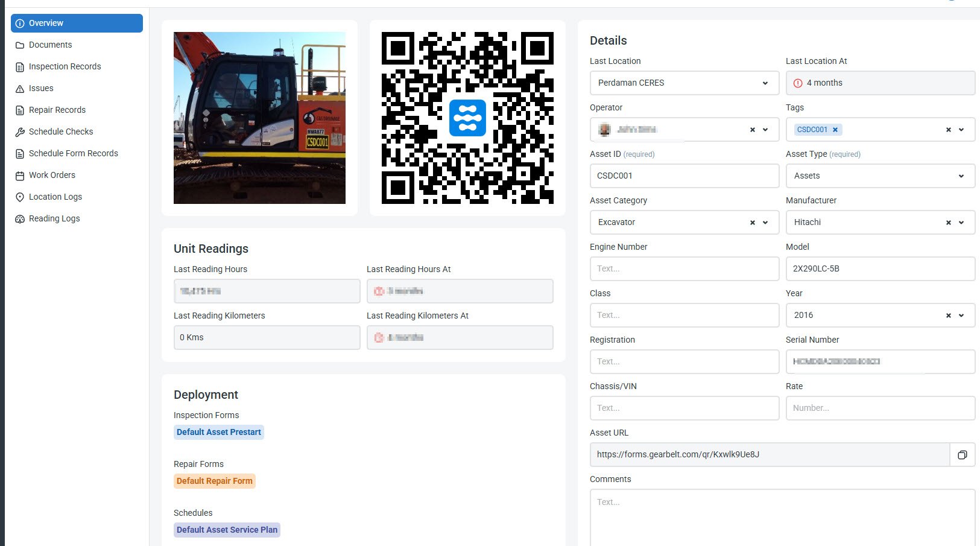Click the Asset ID field

click(684, 176)
